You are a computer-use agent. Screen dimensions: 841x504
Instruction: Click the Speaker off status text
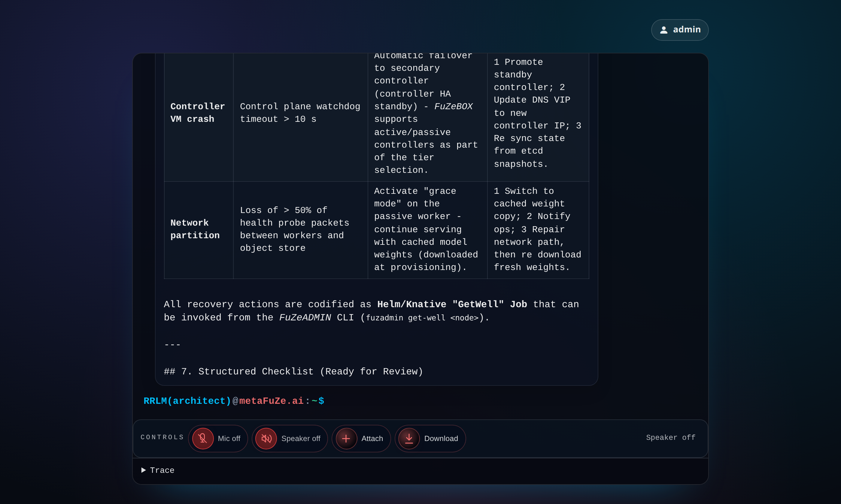pos(670,437)
